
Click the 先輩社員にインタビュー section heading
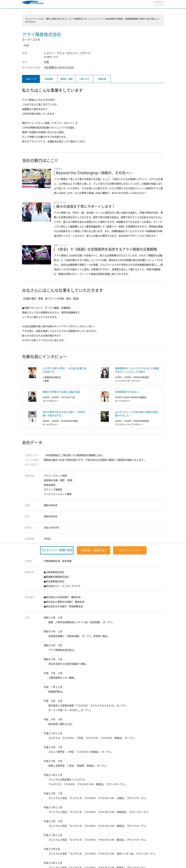[x=44, y=356]
